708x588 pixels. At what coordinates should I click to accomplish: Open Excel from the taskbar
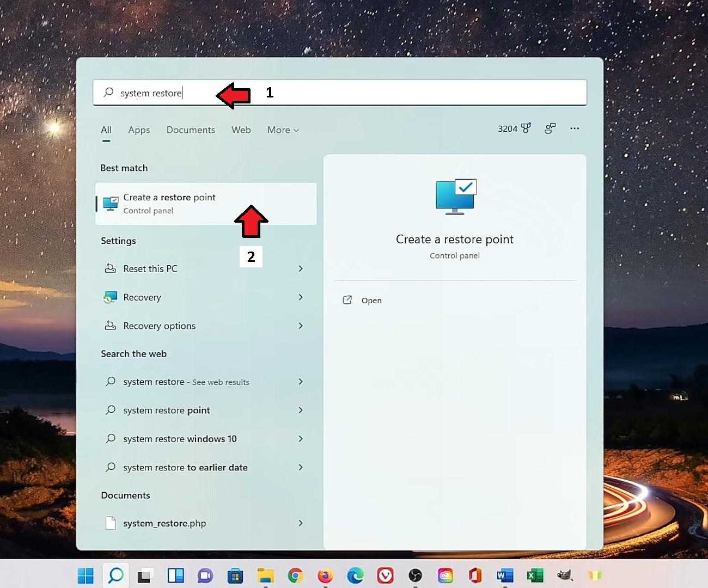[535, 575]
